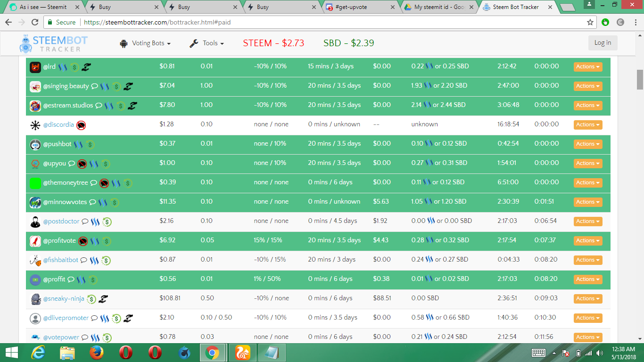Open the @proffit bot link
644x362 pixels.
pos(54,279)
